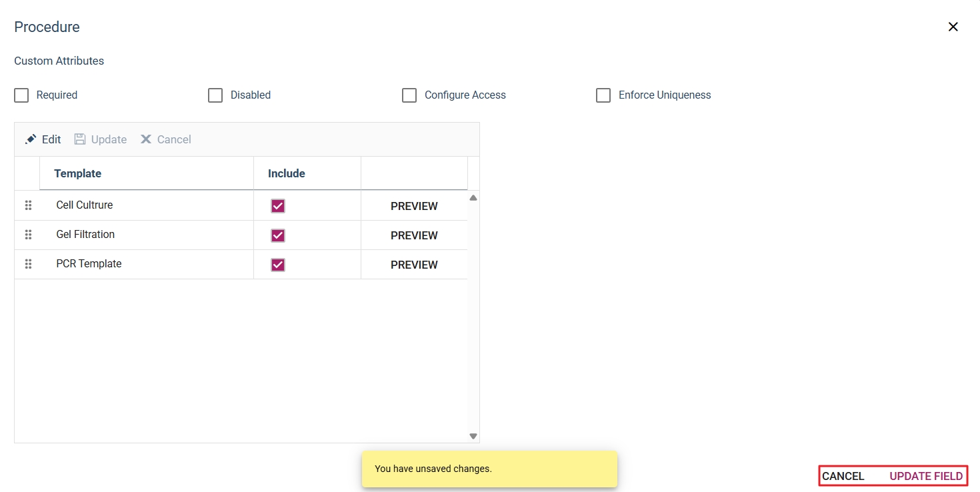Click drag handle for PCR Template row
The width and height of the screenshot is (980, 492).
pyautogui.click(x=28, y=264)
